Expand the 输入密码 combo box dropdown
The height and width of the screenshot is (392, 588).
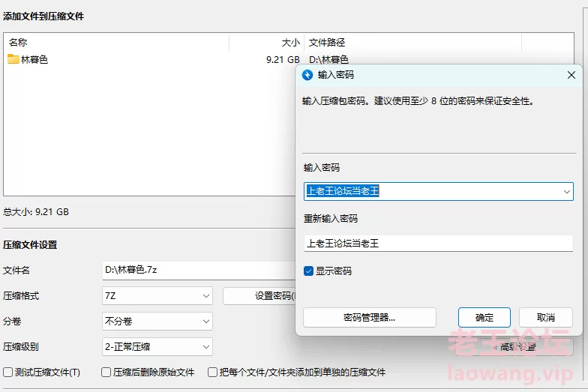point(566,192)
